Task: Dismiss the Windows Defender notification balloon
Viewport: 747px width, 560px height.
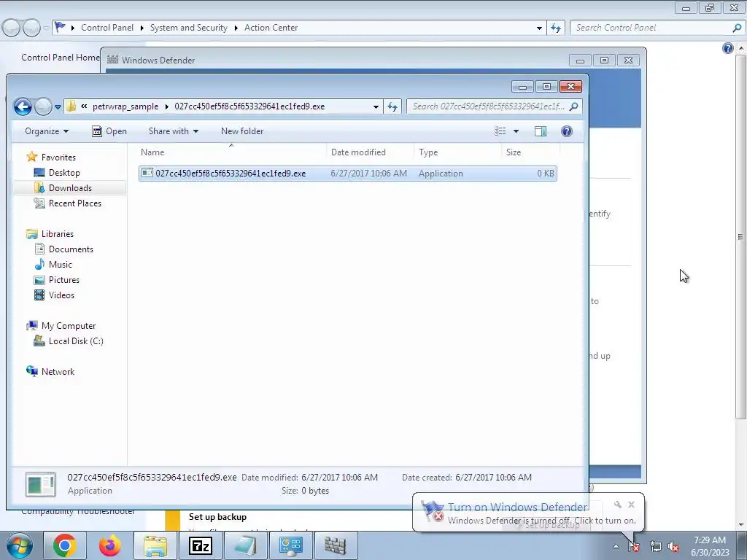Action: (x=631, y=505)
